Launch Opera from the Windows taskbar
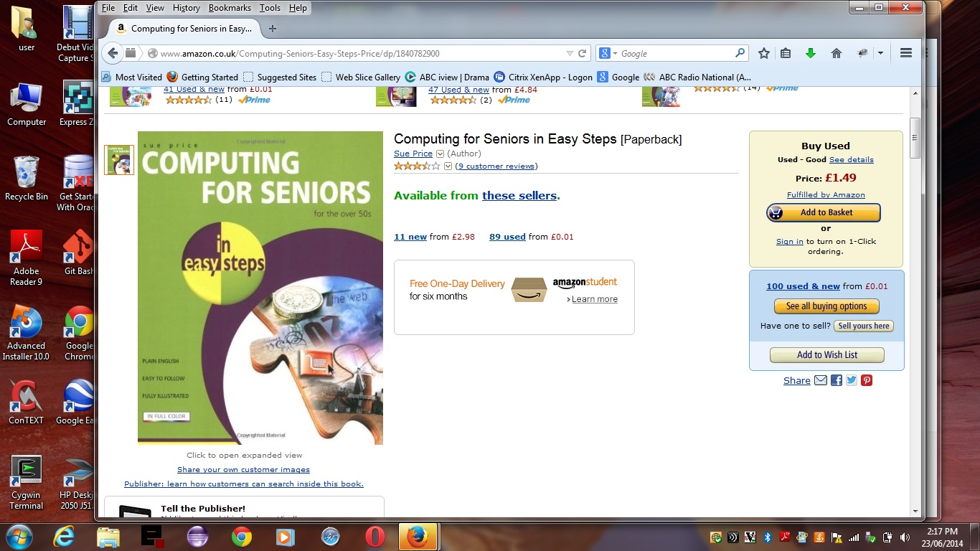Viewport: 980px width, 551px height. [374, 536]
